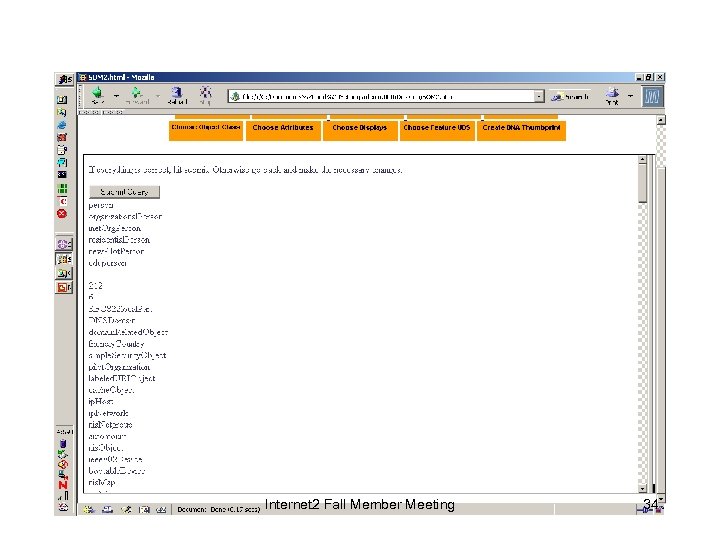The height and width of the screenshot is (540, 720).
Task: Click the Submit Query button
Action: point(124,192)
